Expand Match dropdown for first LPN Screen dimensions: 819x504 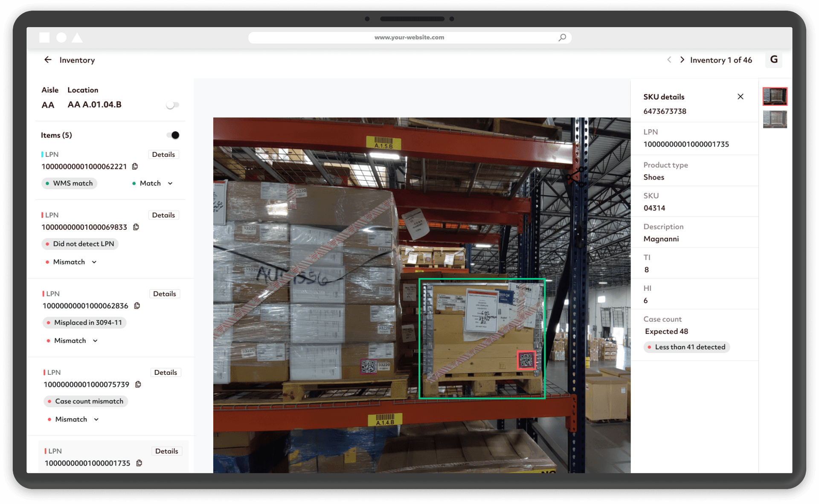point(170,183)
